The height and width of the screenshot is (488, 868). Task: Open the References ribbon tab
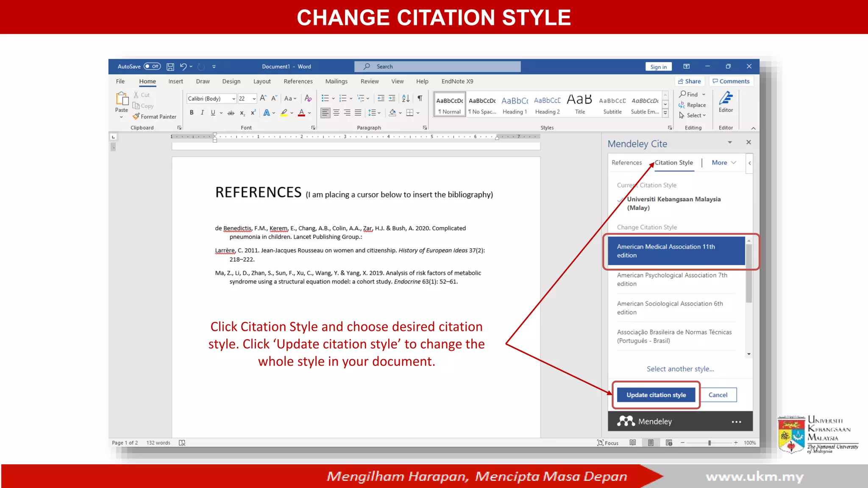[x=298, y=81]
